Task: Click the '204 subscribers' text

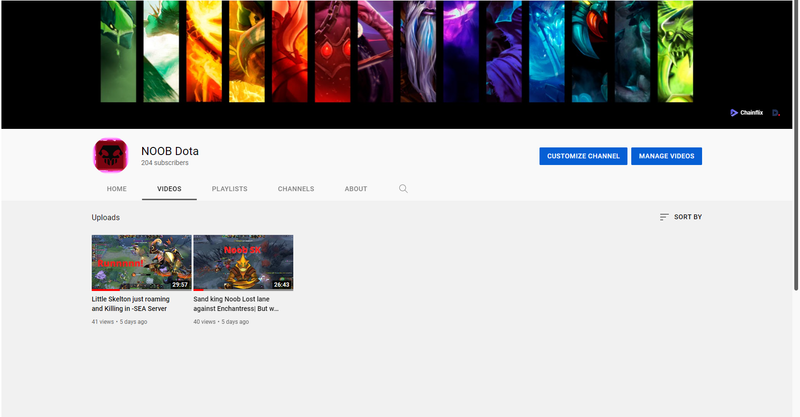Action: tap(165, 163)
